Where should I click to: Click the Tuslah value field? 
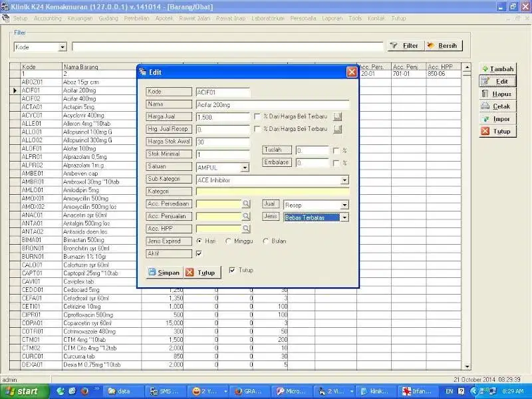click(312, 151)
